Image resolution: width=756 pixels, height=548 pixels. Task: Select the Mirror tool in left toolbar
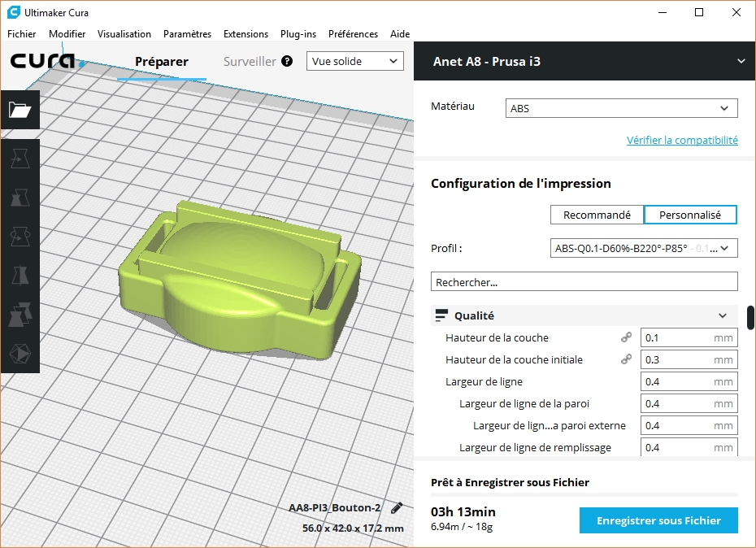tap(20, 276)
